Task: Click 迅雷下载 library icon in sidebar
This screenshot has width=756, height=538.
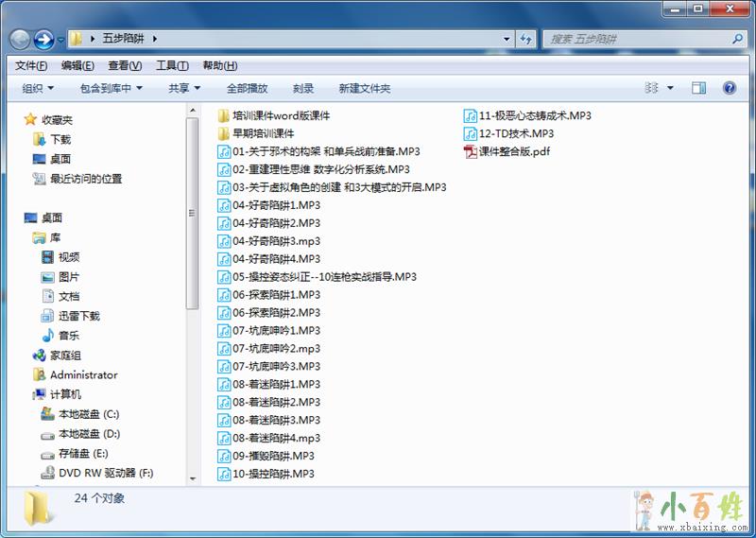Action: point(47,316)
